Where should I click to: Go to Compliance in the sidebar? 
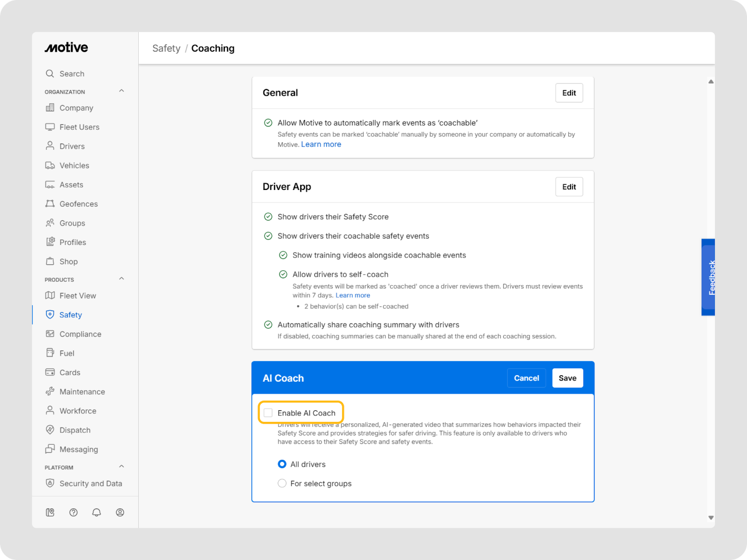tap(80, 334)
